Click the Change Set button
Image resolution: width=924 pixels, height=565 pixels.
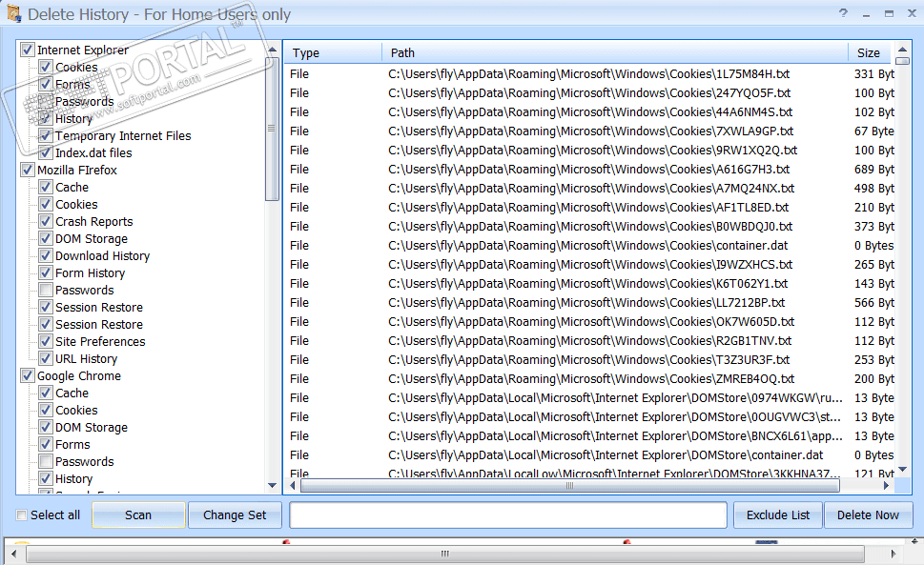235,515
